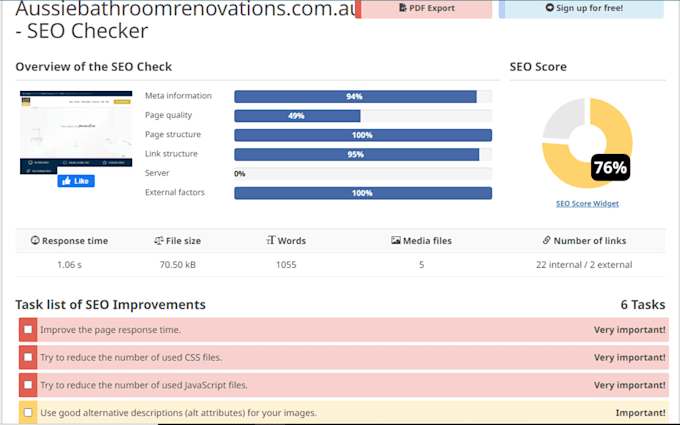This screenshot has height=425, width=680.
Task: Click the Page structure 100% progress bar
Action: 363,135
